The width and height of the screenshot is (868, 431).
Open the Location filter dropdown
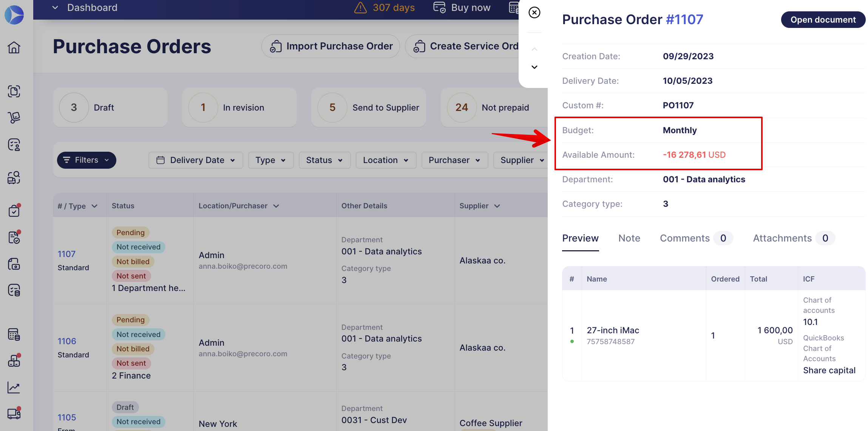(x=386, y=160)
